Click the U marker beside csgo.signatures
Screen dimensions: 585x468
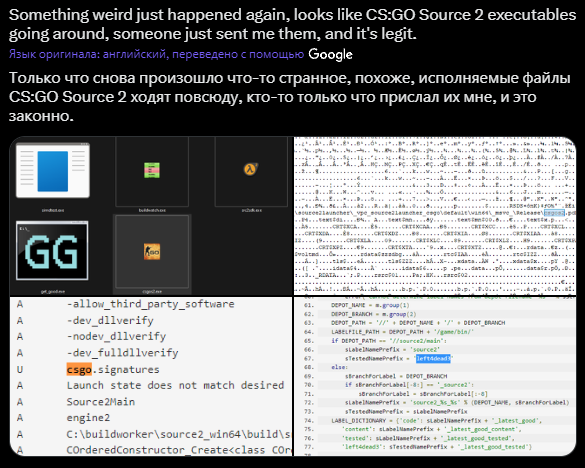click(20, 369)
